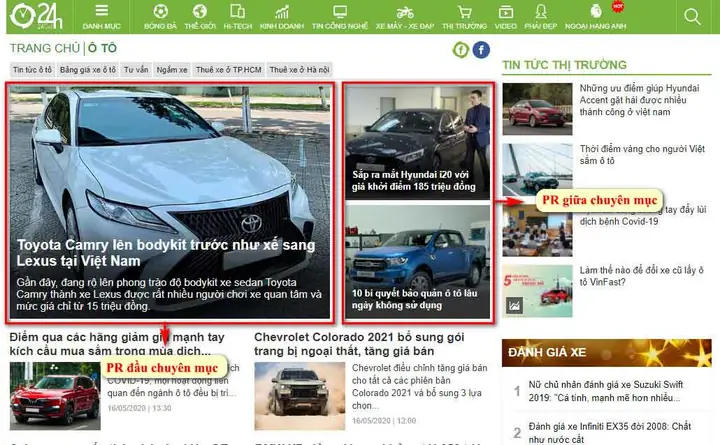Open đổi xe cũ lấy VinFast article
The height and width of the screenshot is (445, 720).
[641, 276]
